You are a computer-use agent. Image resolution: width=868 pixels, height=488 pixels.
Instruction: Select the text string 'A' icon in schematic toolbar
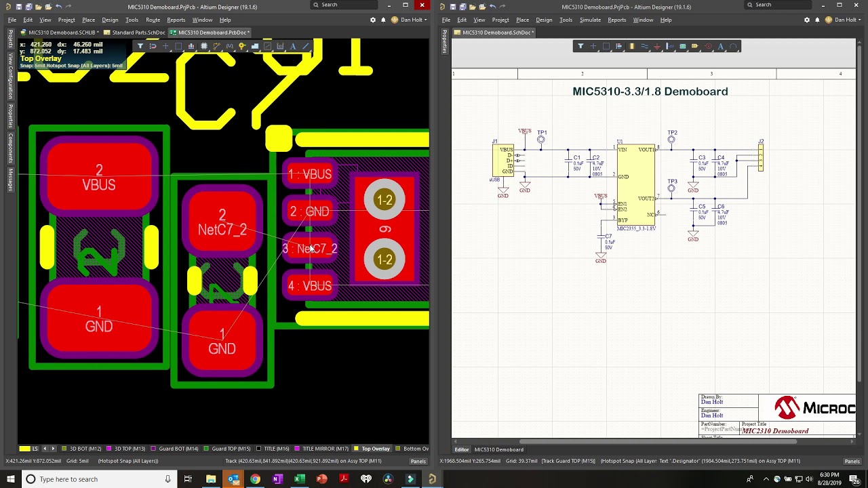coord(720,46)
